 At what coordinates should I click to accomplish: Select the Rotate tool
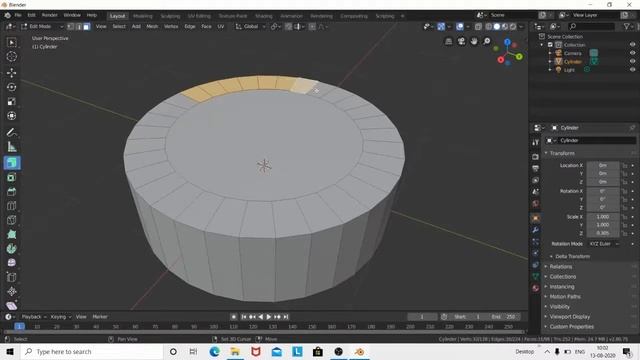coord(11,87)
